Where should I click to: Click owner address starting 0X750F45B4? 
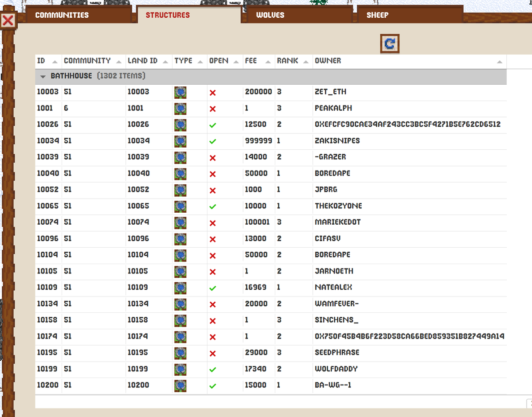pyautogui.click(x=409, y=336)
